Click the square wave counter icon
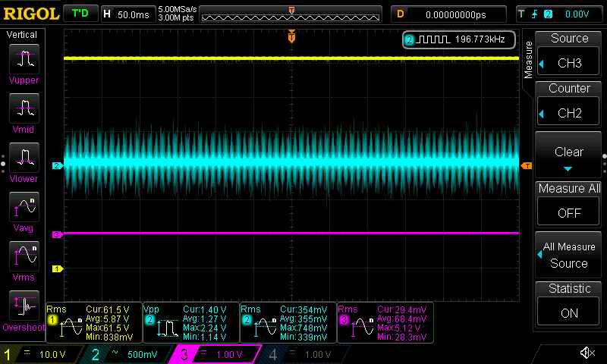The width and height of the screenshot is (607, 364). click(432, 39)
